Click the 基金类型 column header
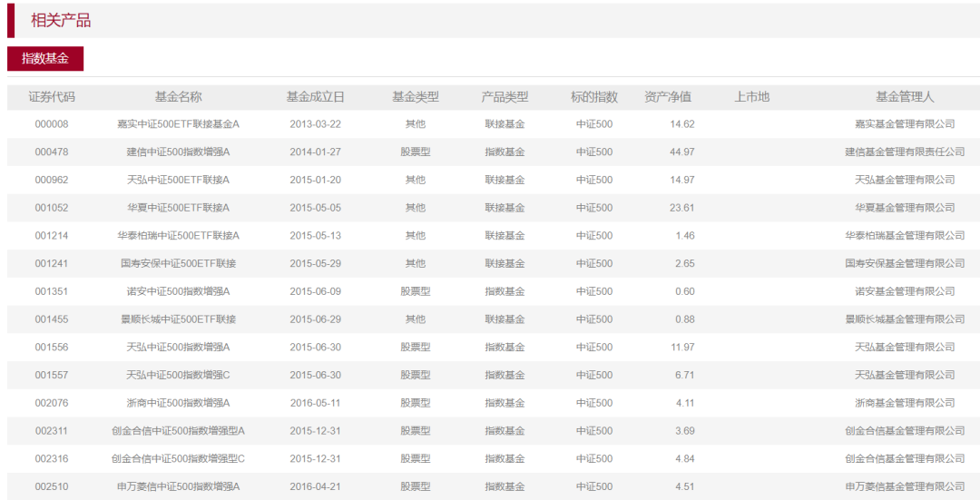Screen dimensions: 980x500 (x=416, y=97)
